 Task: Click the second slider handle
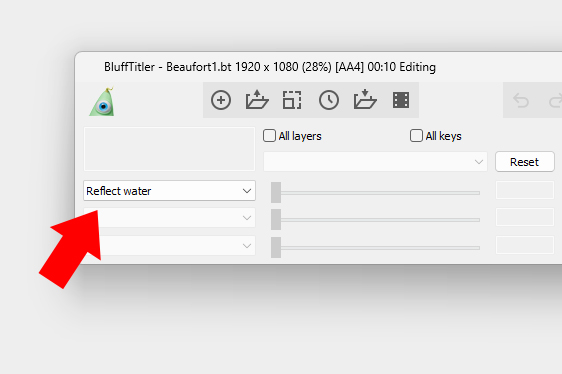(x=276, y=219)
